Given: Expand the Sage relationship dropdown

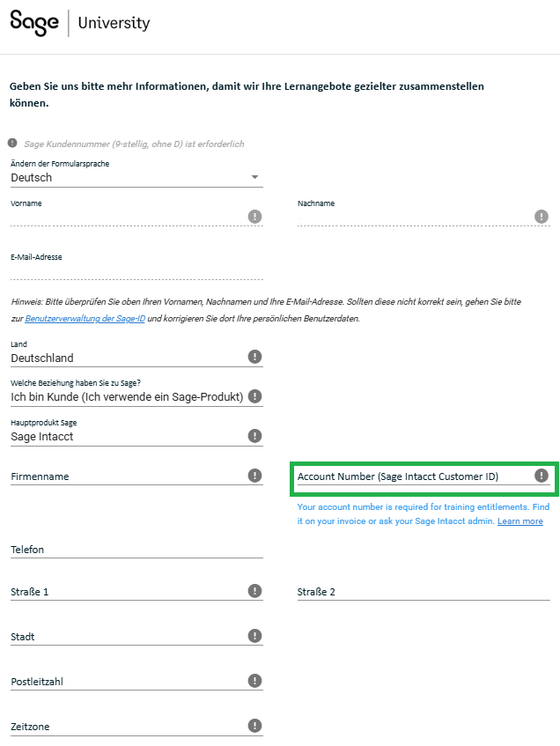Looking at the screenshot, I should tap(128, 396).
